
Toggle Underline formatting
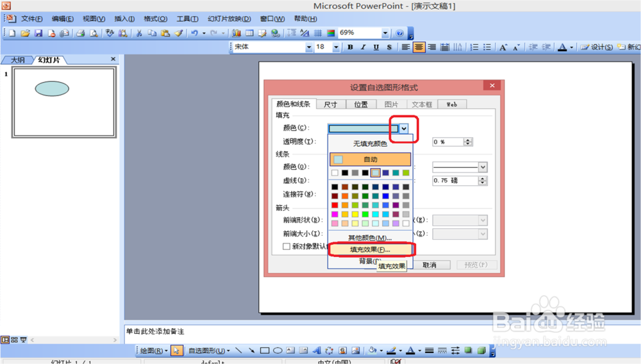pyautogui.click(x=376, y=47)
